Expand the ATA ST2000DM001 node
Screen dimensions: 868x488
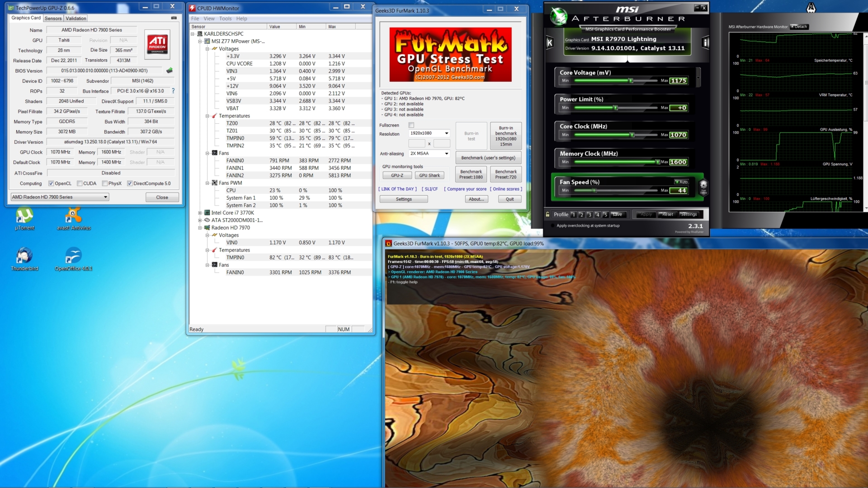[x=200, y=221]
